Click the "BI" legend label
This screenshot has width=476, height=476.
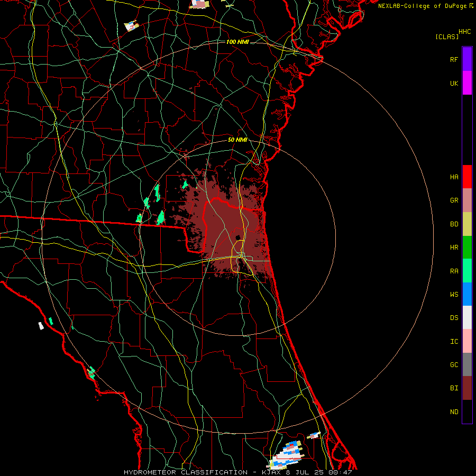pyautogui.click(x=454, y=388)
